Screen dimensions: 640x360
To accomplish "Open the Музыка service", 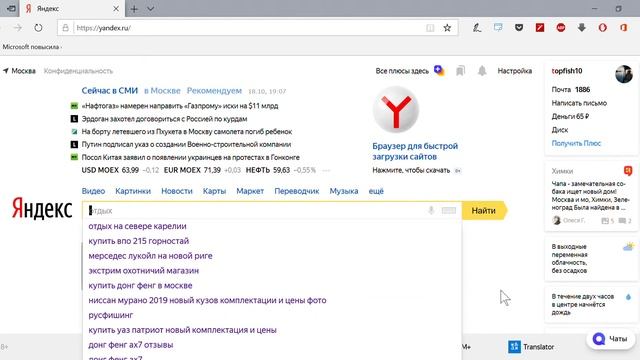I will pos(344,191).
